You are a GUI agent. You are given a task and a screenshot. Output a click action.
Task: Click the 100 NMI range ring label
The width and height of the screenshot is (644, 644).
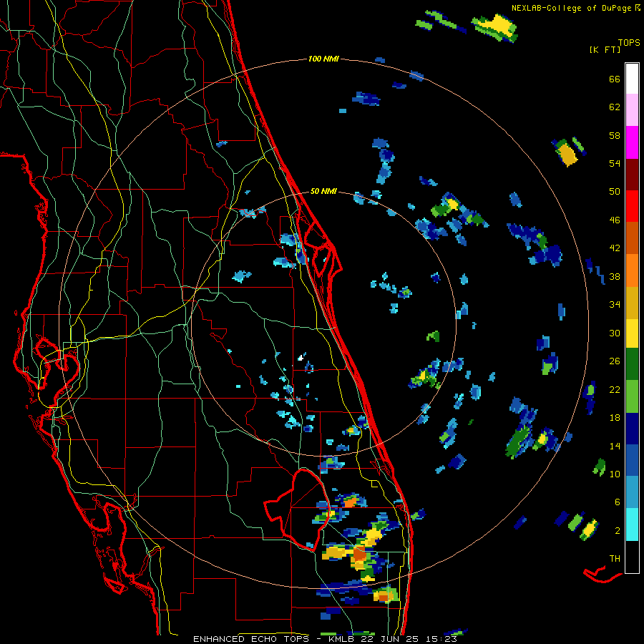tap(323, 59)
